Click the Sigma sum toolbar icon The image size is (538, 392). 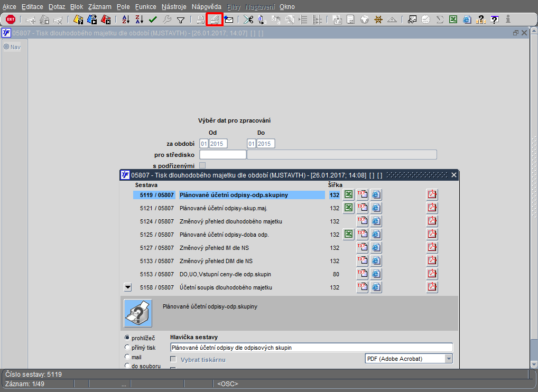click(x=440, y=20)
